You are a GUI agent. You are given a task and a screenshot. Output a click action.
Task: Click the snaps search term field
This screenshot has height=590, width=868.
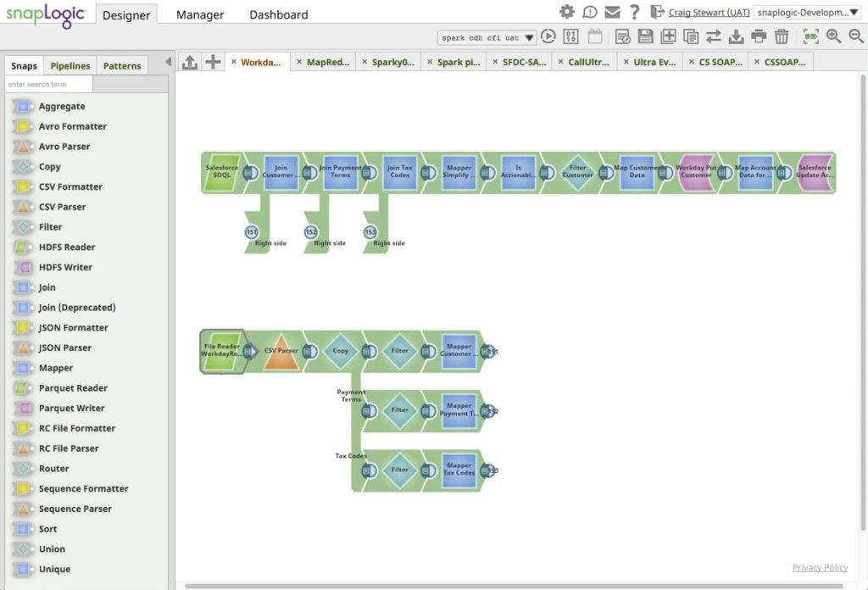[48, 84]
